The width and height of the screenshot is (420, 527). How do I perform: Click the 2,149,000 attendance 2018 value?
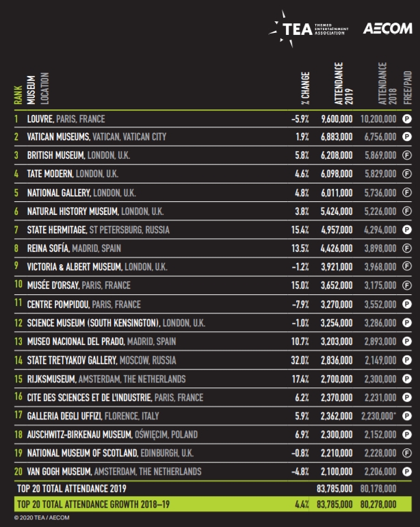click(x=381, y=360)
